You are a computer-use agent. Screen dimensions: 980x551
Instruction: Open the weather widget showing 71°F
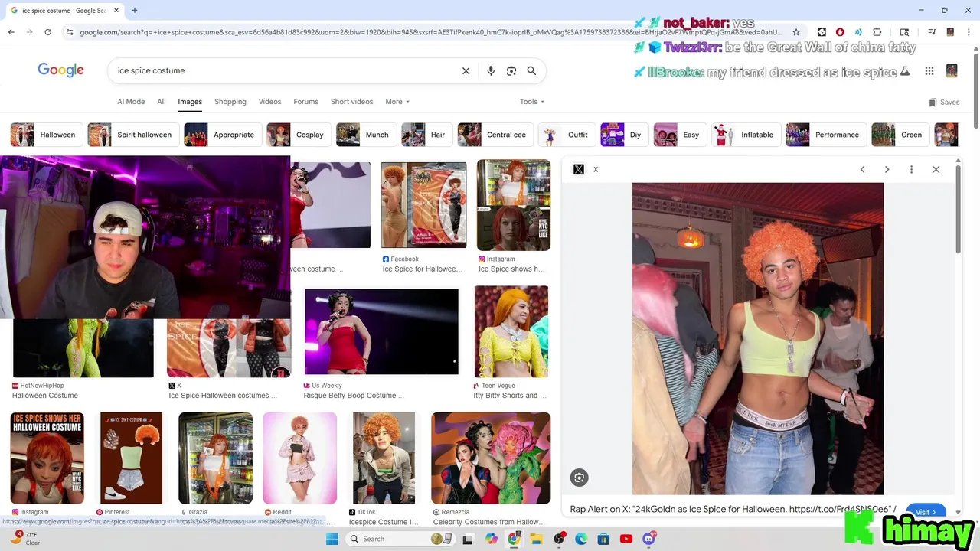coord(26,538)
